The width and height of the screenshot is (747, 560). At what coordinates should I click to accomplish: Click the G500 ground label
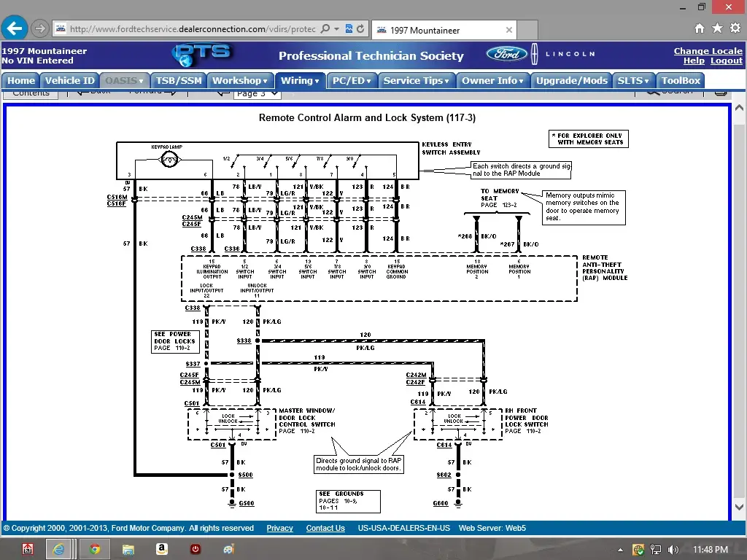tap(247, 503)
